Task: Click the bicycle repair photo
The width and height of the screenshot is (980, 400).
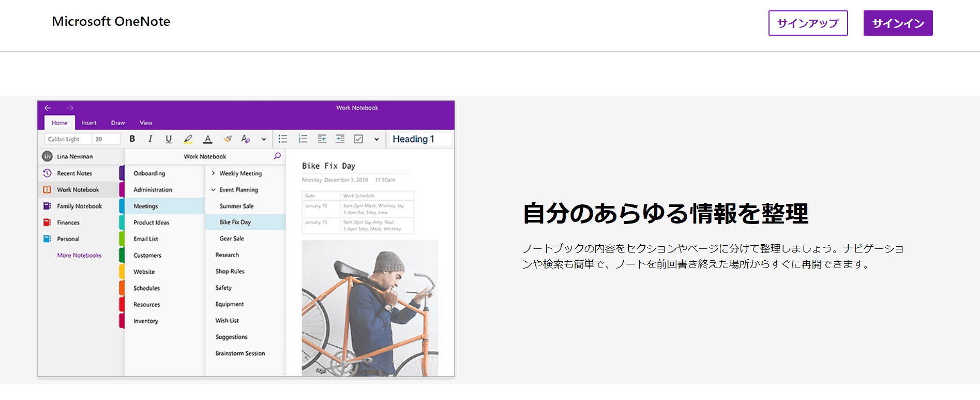Action: 370,308
